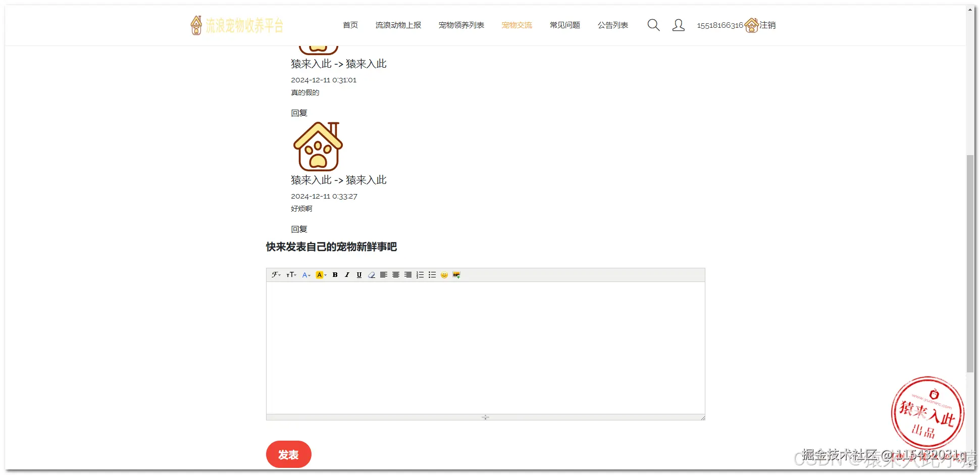This screenshot has width=980, height=475.
Task: Click 回复 under comment 好烦啊
Action: 299,229
